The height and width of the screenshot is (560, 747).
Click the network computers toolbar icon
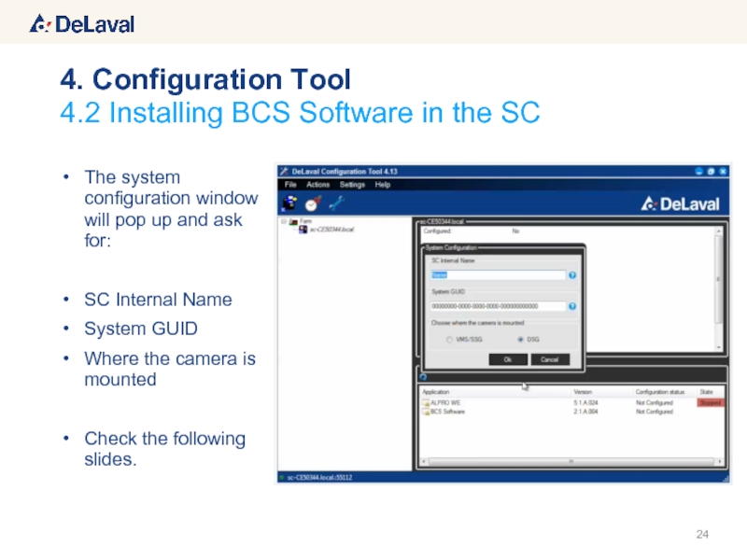click(289, 203)
